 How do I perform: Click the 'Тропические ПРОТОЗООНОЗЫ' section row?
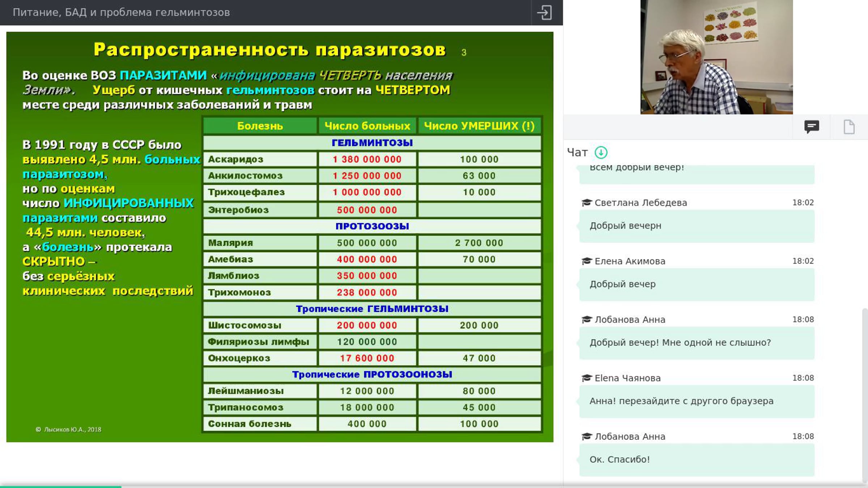click(x=372, y=375)
